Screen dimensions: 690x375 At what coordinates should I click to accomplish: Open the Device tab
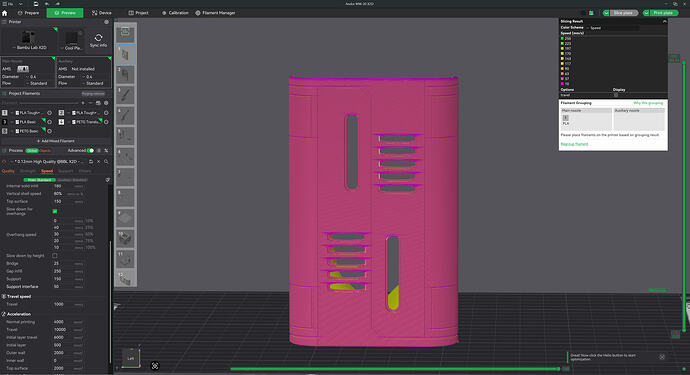coord(102,13)
